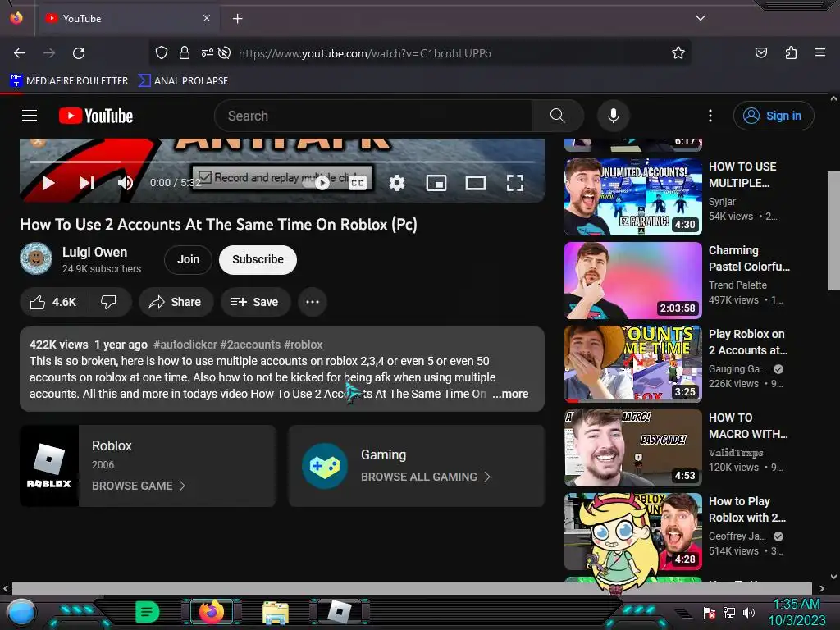Open MEDIAFIRE ROULETTER bookmark
The image size is (840, 630).
tap(69, 81)
